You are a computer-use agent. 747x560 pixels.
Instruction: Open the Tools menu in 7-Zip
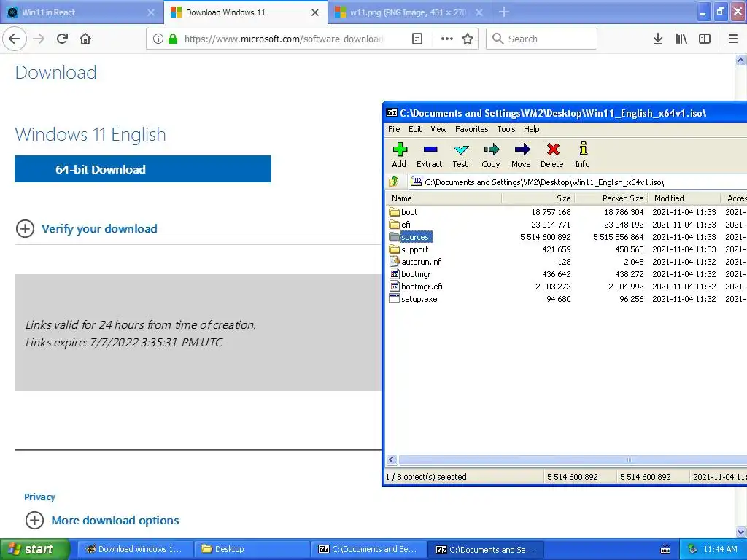pyautogui.click(x=506, y=129)
